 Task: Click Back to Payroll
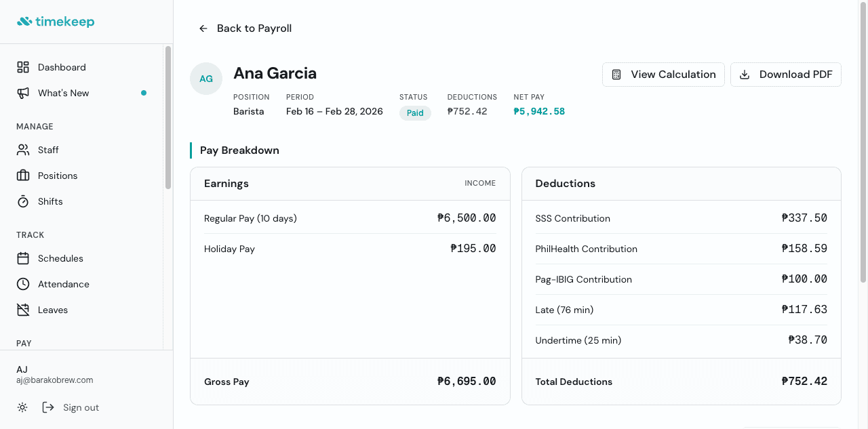point(244,28)
